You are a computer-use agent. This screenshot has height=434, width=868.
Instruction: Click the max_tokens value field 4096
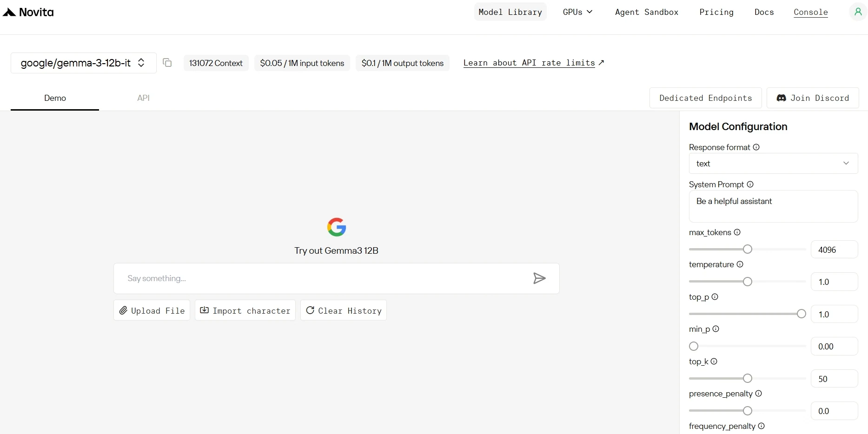click(834, 250)
